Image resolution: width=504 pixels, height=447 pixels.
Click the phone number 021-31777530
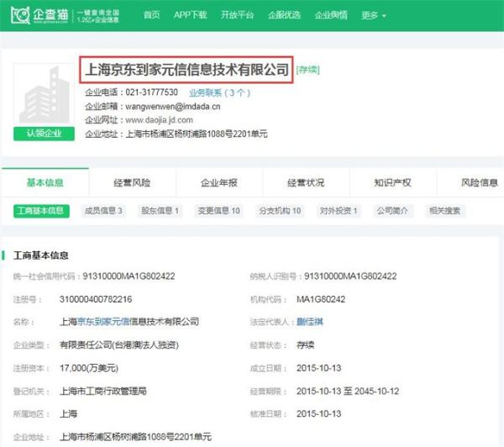pyautogui.click(x=151, y=92)
